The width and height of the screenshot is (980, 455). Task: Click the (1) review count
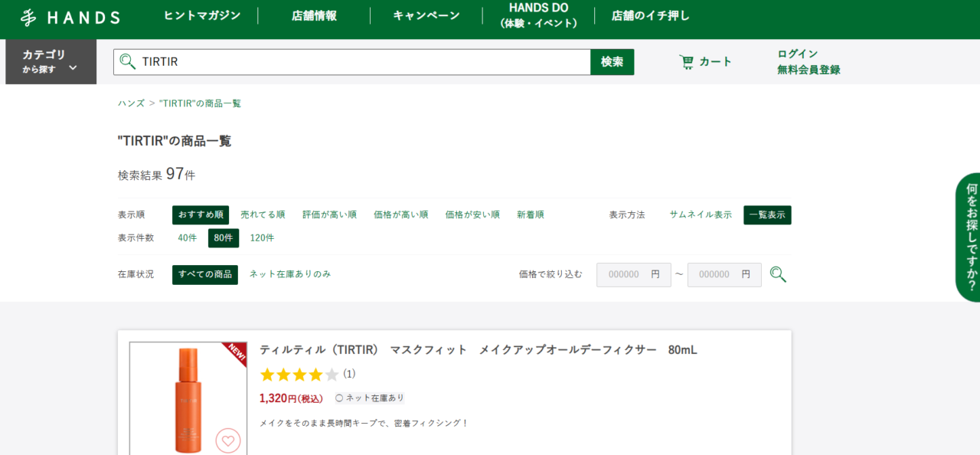[x=349, y=374]
